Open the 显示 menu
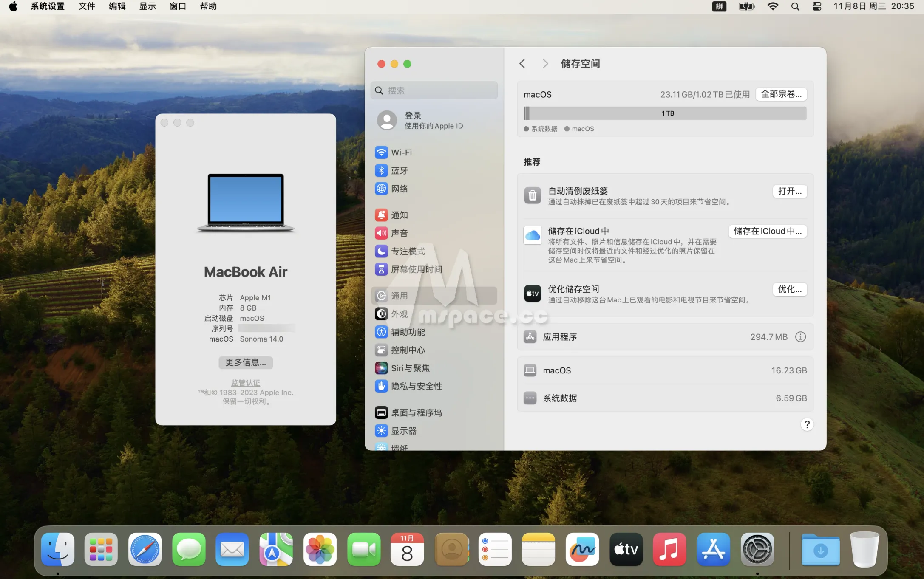 click(x=147, y=6)
